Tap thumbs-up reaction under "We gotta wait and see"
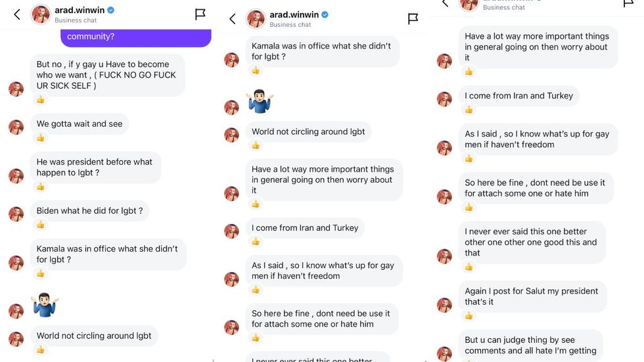644x362 pixels. [x=40, y=138]
